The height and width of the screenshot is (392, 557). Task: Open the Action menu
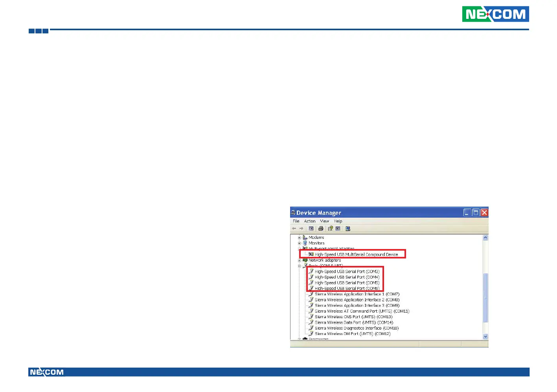(x=310, y=221)
